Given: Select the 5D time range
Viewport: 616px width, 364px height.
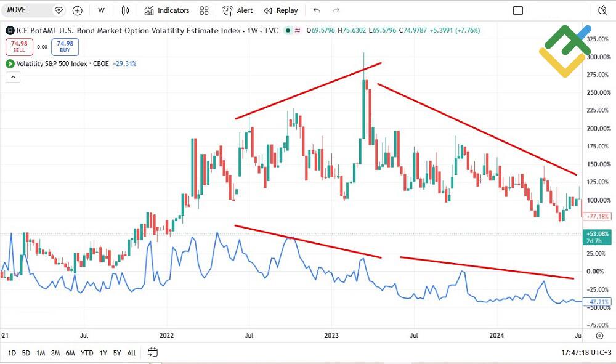Looking at the screenshot, I should (x=26, y=353).
